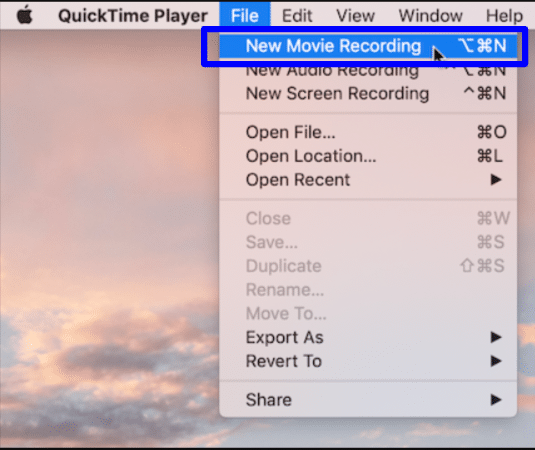Screen dimensions: 535x450
Task: Open the View menu
Action: pyautogui.click(x=356, y=16)
